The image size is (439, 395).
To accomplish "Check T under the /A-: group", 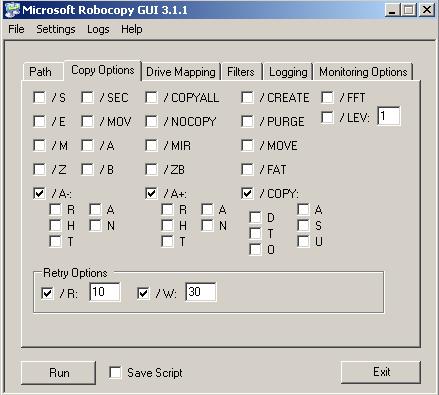I will click(x=56, y=242).
